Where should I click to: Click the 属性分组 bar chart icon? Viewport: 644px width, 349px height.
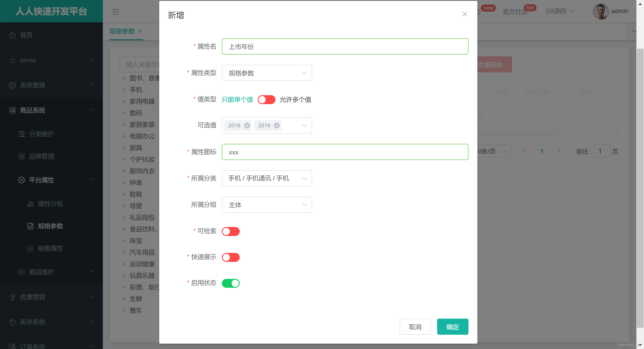(x=30, y=204)
